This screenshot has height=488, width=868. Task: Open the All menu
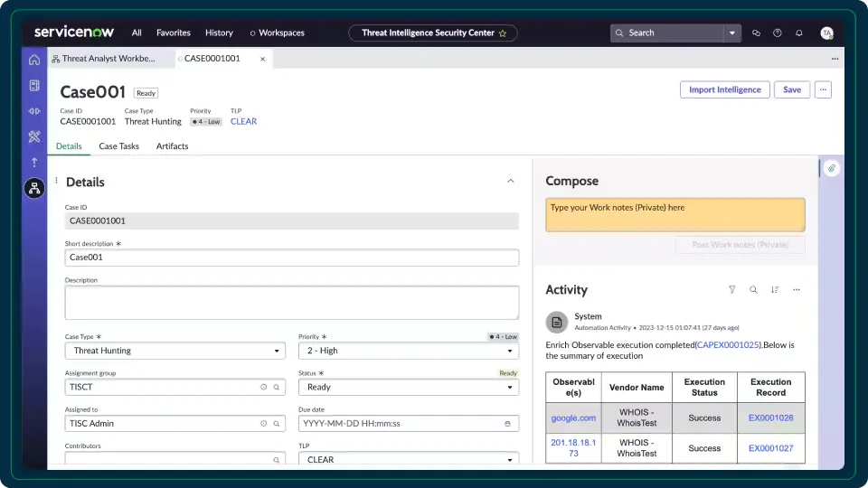137,33
